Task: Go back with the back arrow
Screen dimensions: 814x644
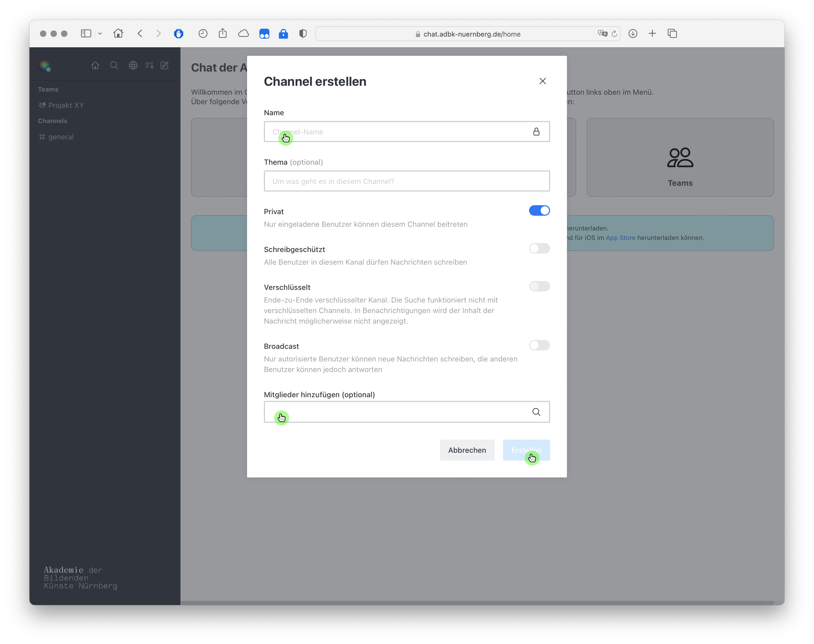Action: tap(140, 34)
